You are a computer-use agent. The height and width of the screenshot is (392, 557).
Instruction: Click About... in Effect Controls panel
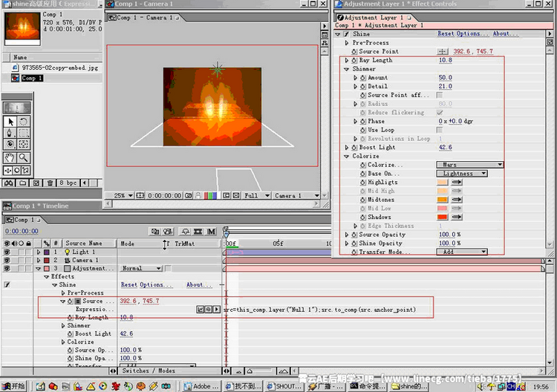(504, 33)
